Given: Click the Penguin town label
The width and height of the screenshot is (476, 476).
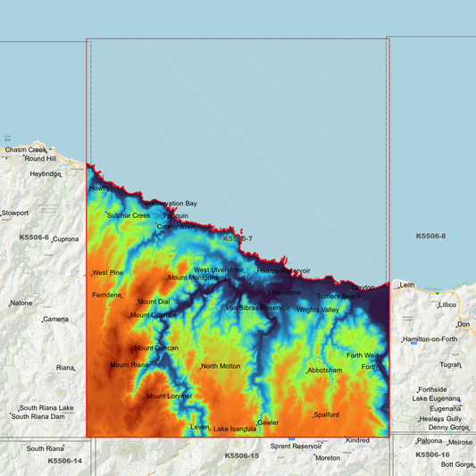Looking at the screenshot, I should (x=175, y=216).
